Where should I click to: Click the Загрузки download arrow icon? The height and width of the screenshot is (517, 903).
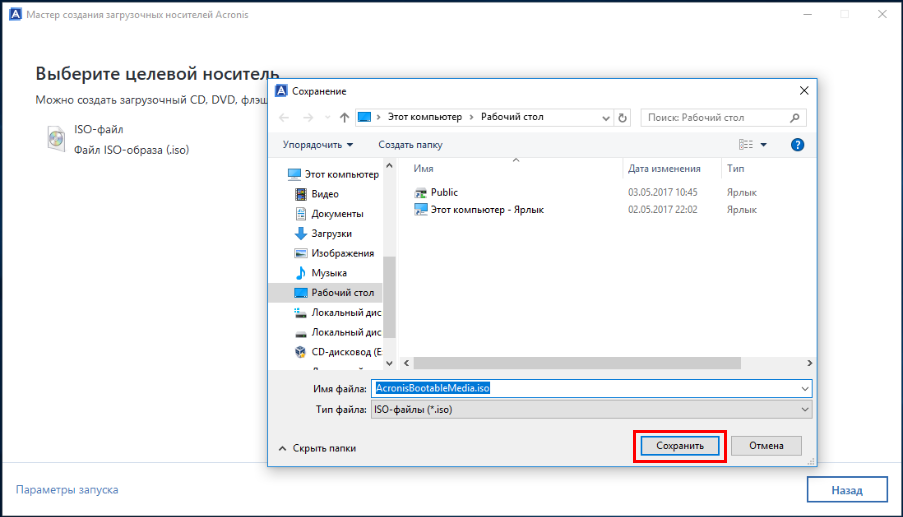(301, 233)
